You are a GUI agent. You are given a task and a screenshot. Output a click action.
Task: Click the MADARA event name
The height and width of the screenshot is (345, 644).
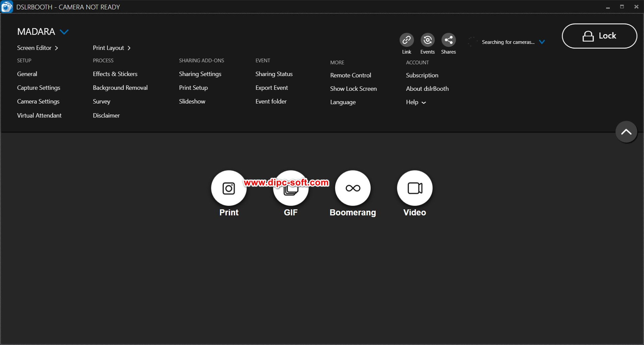click(x=36, y=32)
